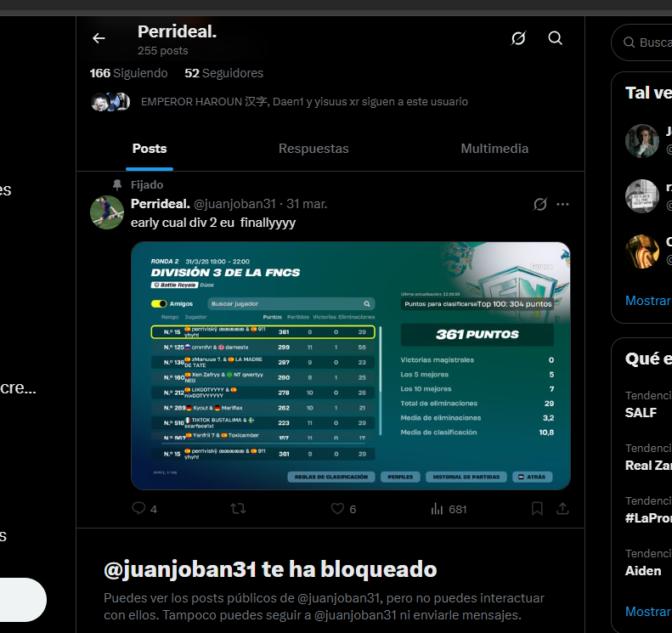Open the 166 Siguiendo list
Screen dimensions: 672x633
point(128,73)
